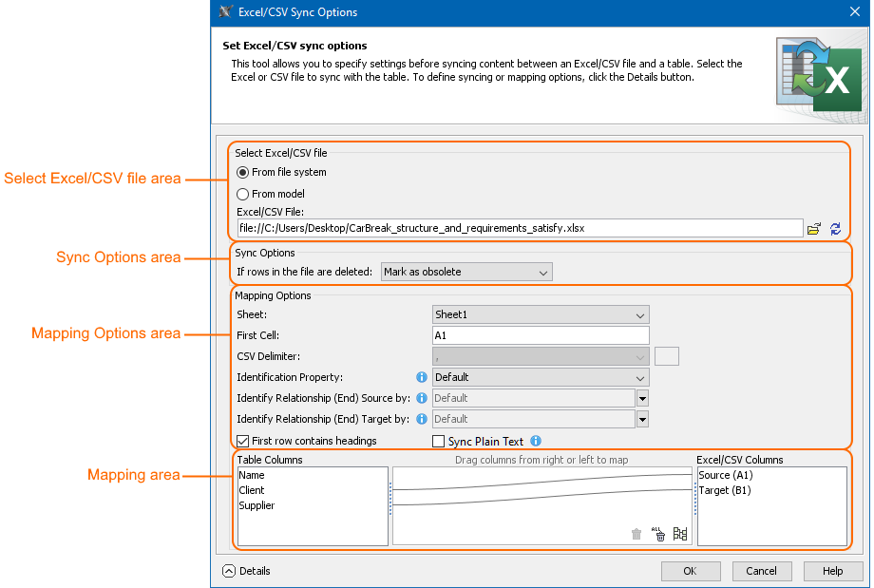Open the Identification Property dropdown
The width and height of the screenshot is (874, 588).
(x=541, y=377)
